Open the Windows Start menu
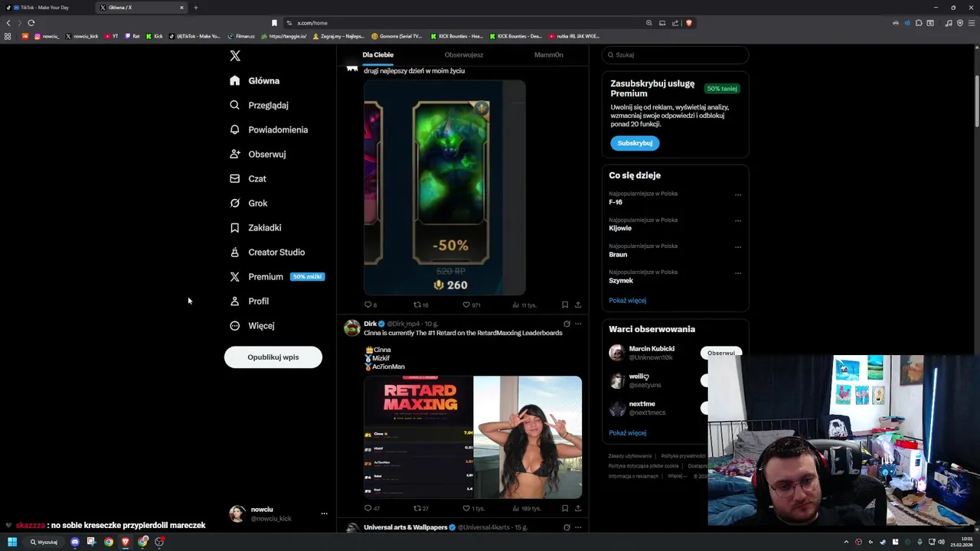 [12, 542]
